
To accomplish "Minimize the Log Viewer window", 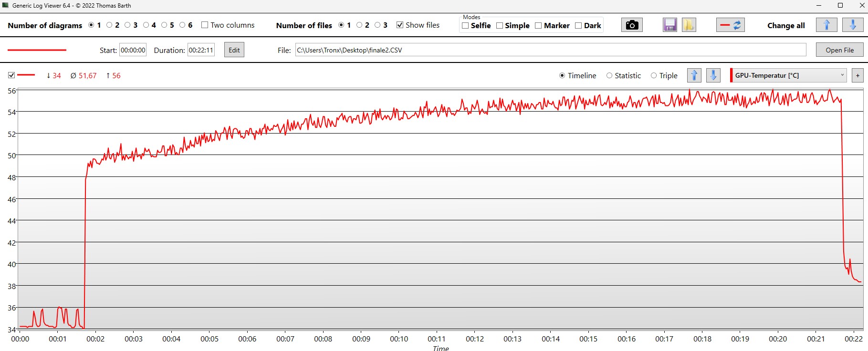I will (x=818, y=5).
